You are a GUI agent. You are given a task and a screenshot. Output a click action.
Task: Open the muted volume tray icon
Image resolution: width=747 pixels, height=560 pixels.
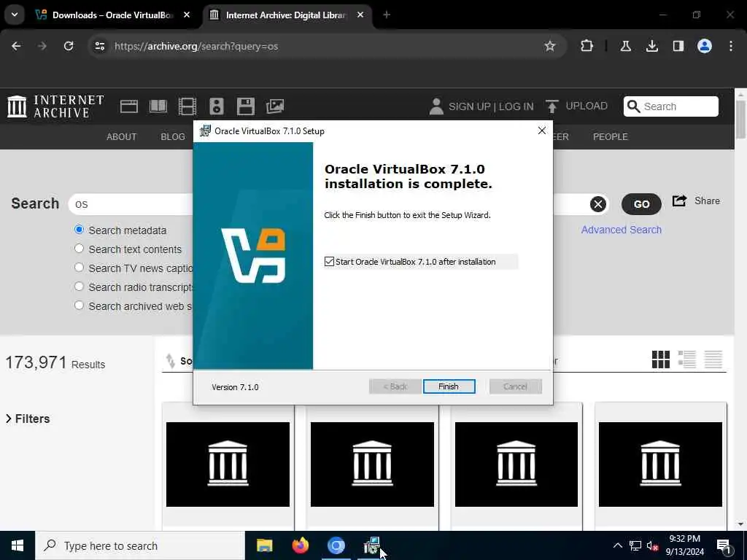[x=652, y=545]
